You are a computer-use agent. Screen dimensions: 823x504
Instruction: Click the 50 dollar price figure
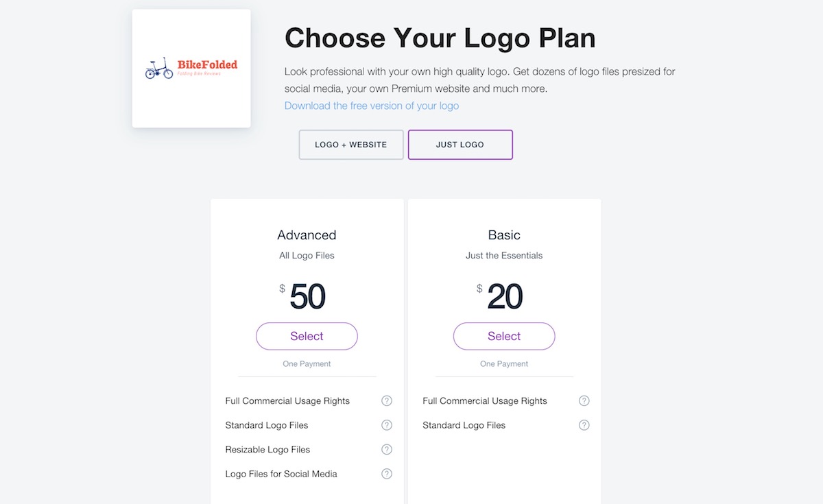pyautogui.click(x=307, y=297)
